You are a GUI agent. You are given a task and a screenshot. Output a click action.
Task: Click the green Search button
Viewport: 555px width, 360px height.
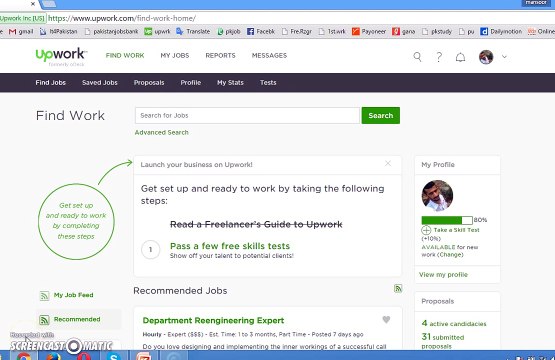[381, 115]
